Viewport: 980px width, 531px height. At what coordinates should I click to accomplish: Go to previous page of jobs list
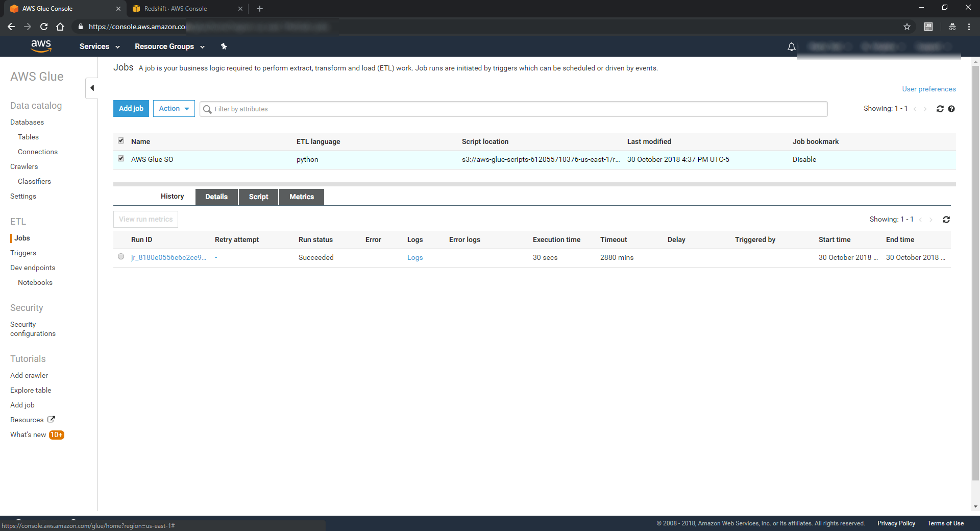click(915, 109)
